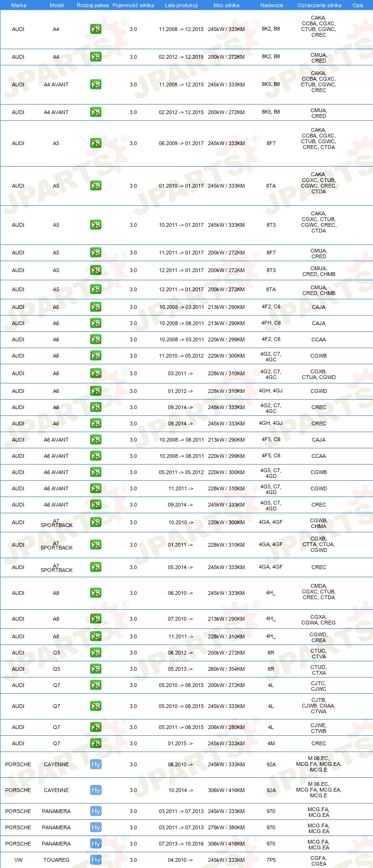
Task: Click petrol icon in A7 SPORTBACK 10.2010 row
Action: coord(96,522)
